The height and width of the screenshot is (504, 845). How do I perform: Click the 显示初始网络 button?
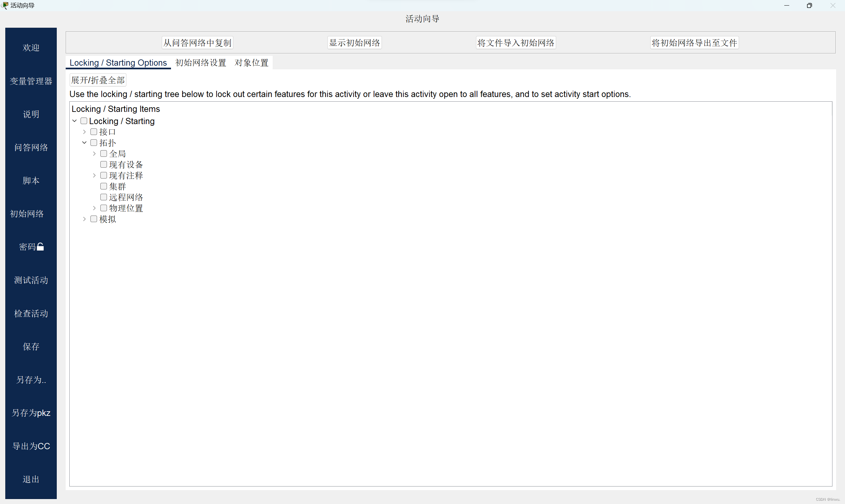pos(354,43)
